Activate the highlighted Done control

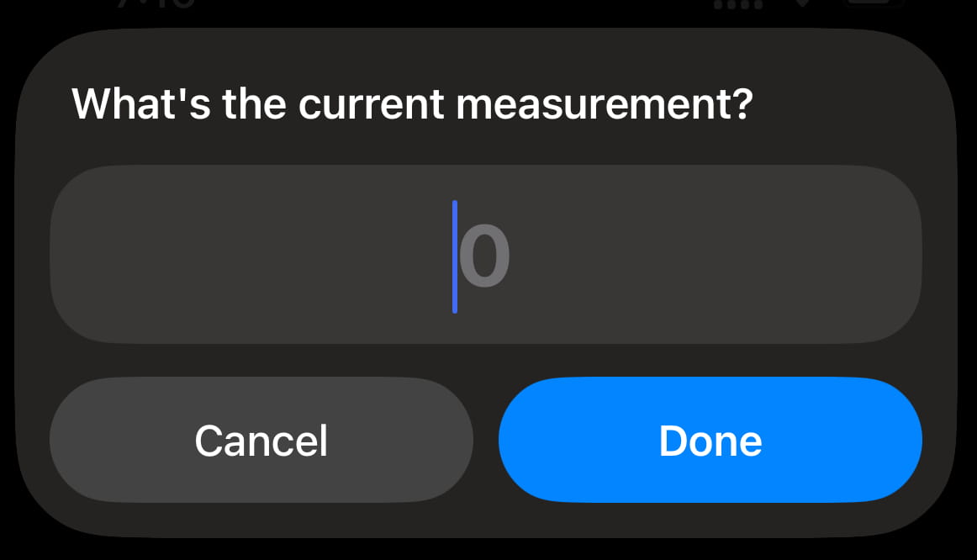[711, 439]
